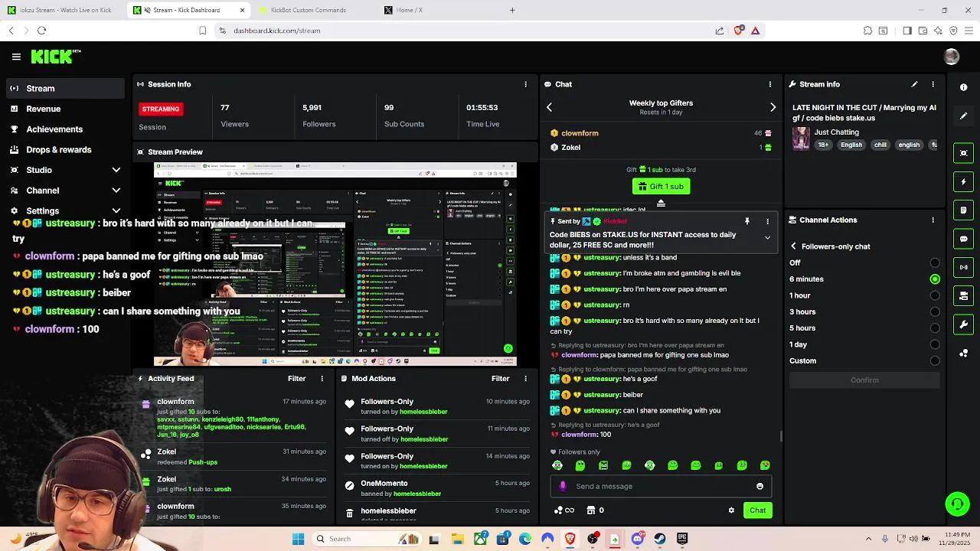Open Epic Games from the taskbar

coord(681,539)
